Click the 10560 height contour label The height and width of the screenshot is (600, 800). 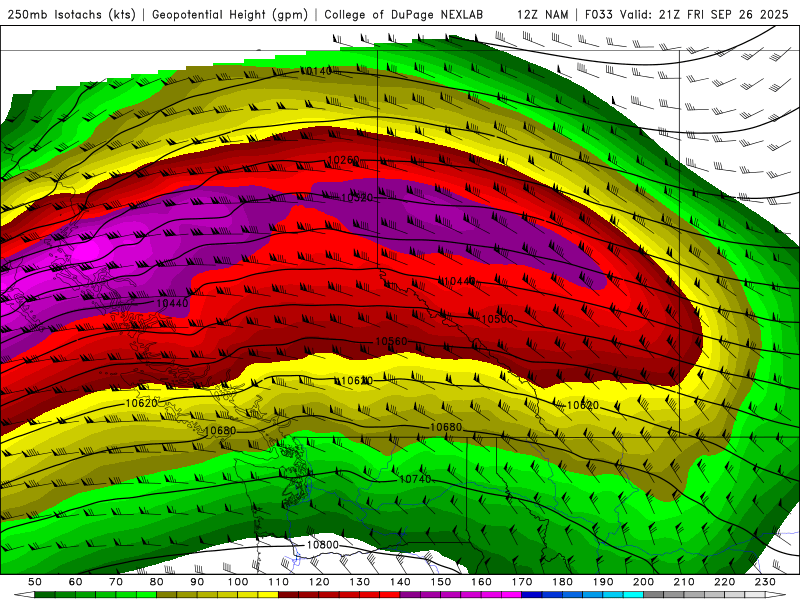click(x=391, y=341)
